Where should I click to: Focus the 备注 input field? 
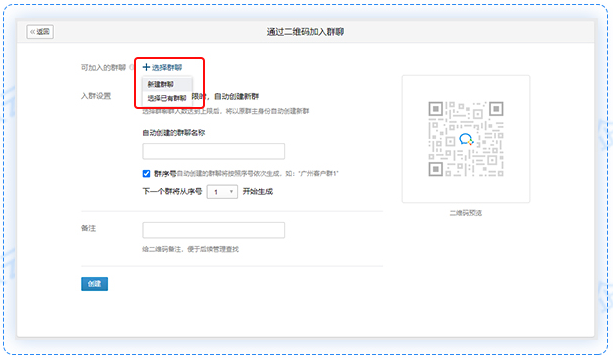tap(213, 230)
